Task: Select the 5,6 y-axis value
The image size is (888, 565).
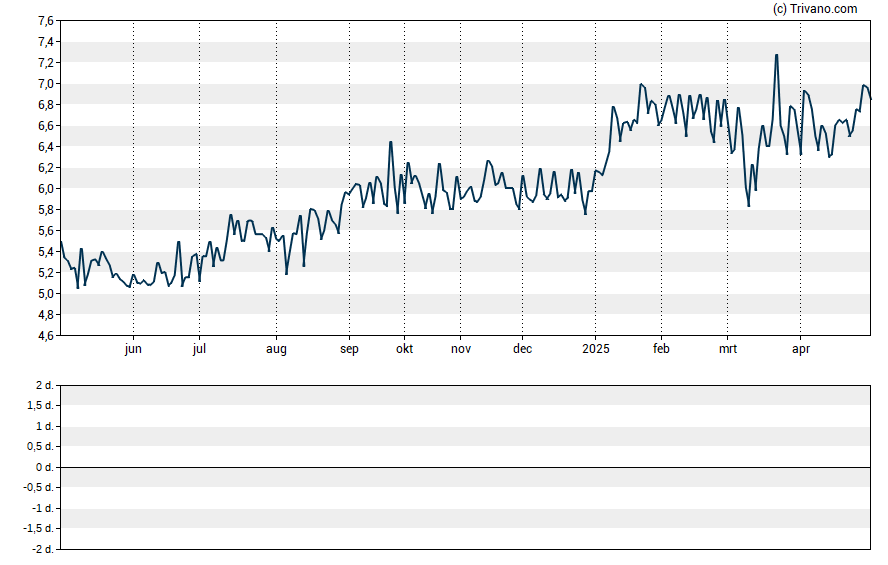Action: coord(45,231)
